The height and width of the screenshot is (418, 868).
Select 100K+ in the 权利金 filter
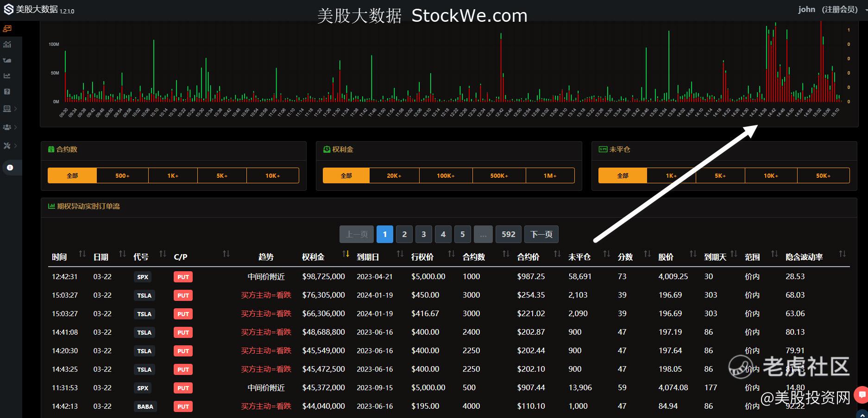[x=446, y=175]
